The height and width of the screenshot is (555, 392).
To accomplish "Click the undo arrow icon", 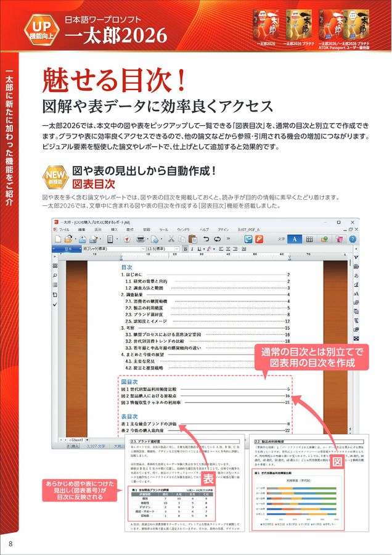I will pos(206,239).
